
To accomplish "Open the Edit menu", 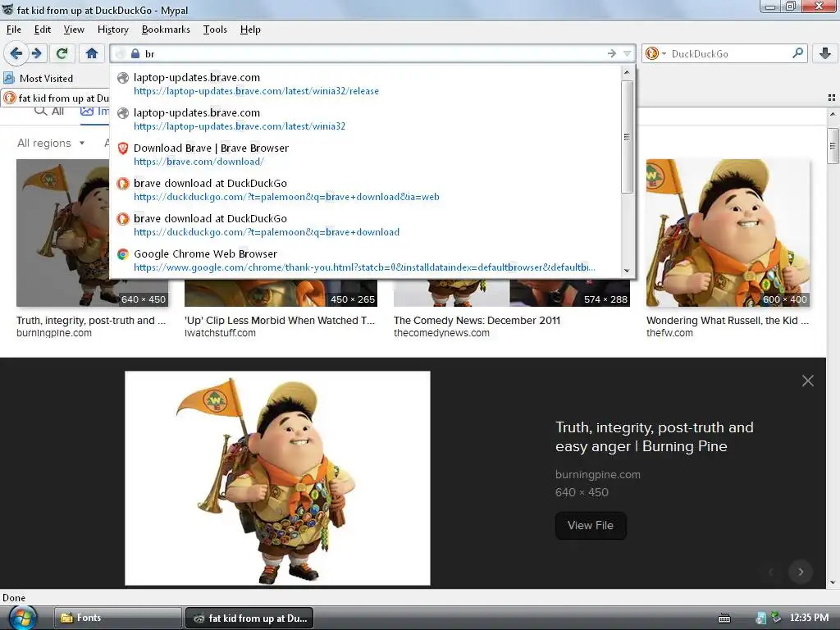I will (43, 30).
